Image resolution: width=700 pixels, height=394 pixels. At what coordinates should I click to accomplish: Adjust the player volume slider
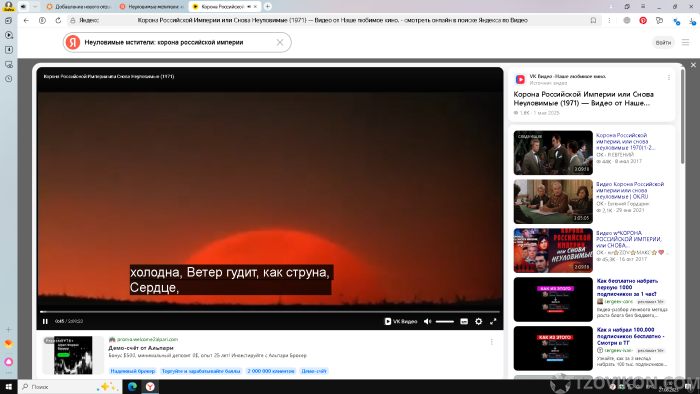[445, 321]
